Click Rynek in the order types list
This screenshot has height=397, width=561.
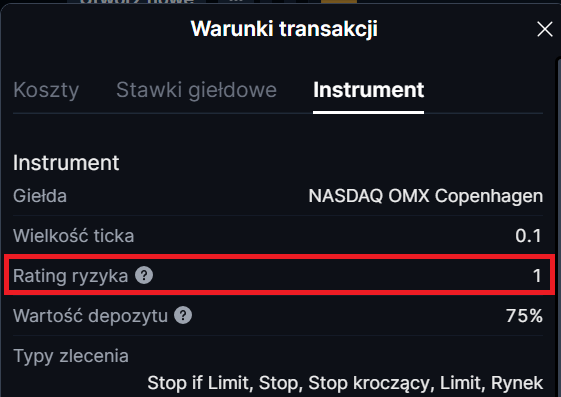(517, 383)
